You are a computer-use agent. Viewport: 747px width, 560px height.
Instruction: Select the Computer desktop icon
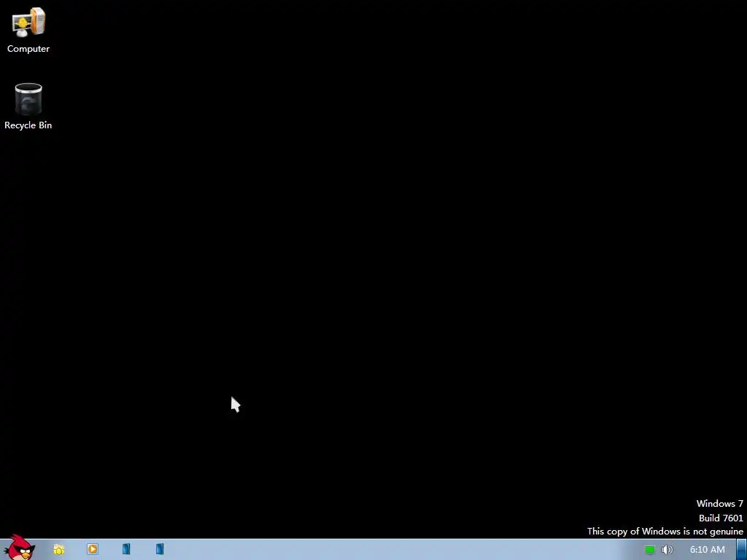point(28,29)
